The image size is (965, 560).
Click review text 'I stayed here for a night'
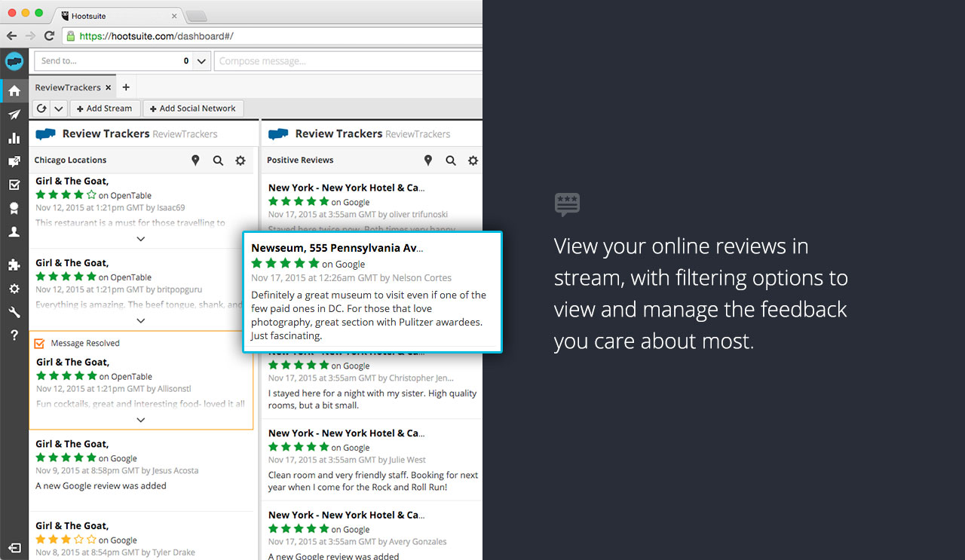click(372, 399)
